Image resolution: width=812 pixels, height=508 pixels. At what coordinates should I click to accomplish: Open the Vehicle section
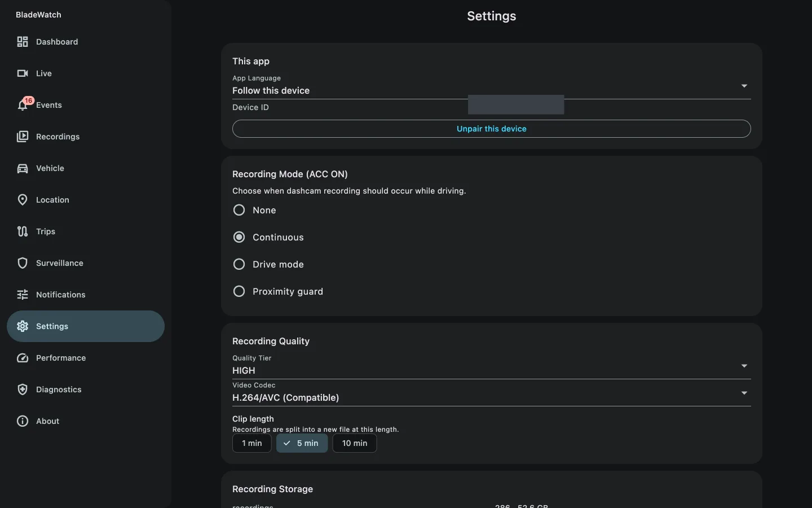click(86, 168)
